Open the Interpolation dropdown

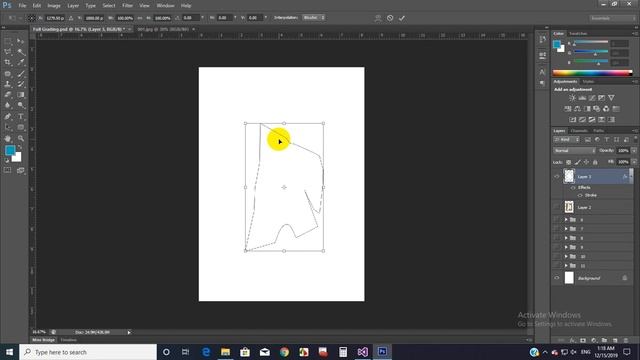click(x=313, y=18)
